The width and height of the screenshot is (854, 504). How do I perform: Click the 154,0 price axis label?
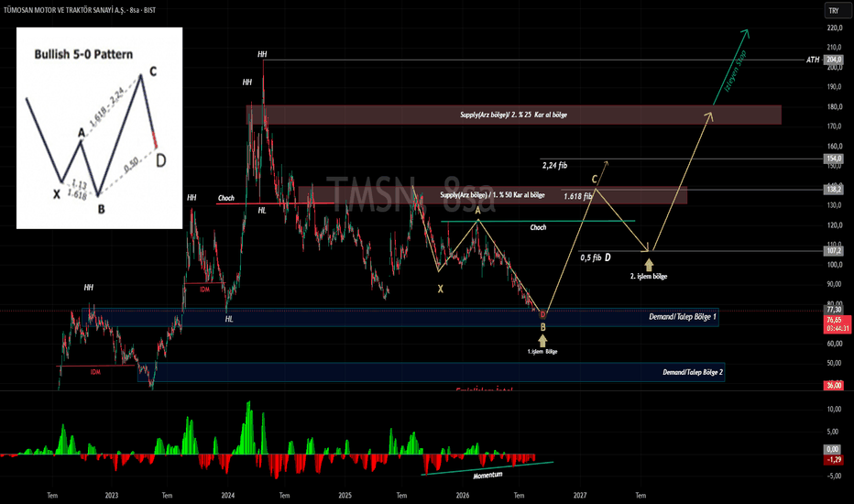(x=834, y=159)
